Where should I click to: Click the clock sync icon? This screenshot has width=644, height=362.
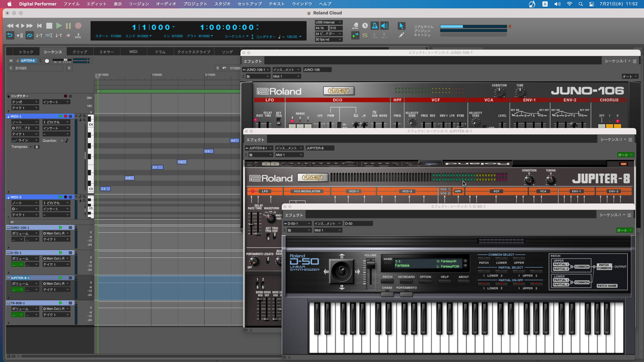(x=365, y=26)
